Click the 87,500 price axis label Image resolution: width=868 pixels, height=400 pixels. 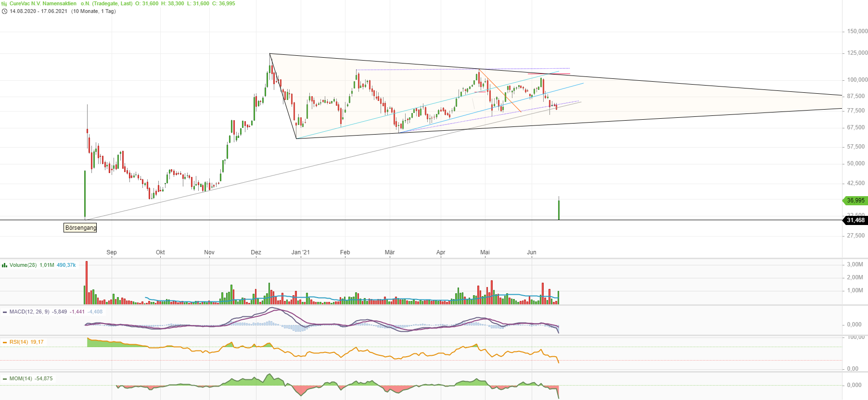click(856, 96)
